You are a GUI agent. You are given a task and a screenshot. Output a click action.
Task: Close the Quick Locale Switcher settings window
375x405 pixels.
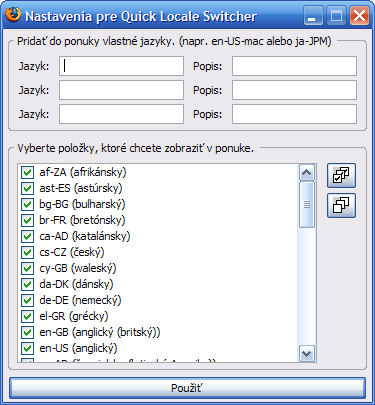point(359,16)
